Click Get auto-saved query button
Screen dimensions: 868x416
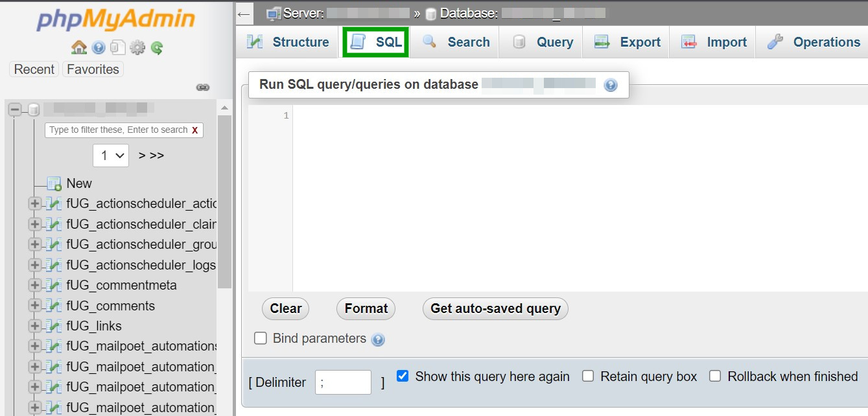(495, 308)
